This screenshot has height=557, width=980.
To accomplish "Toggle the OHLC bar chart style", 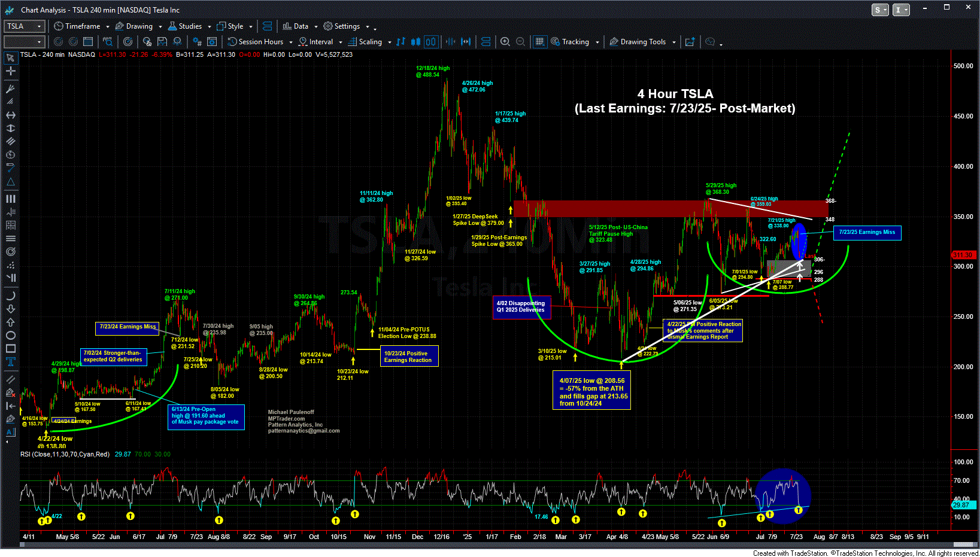I will [x=401, y=42].
